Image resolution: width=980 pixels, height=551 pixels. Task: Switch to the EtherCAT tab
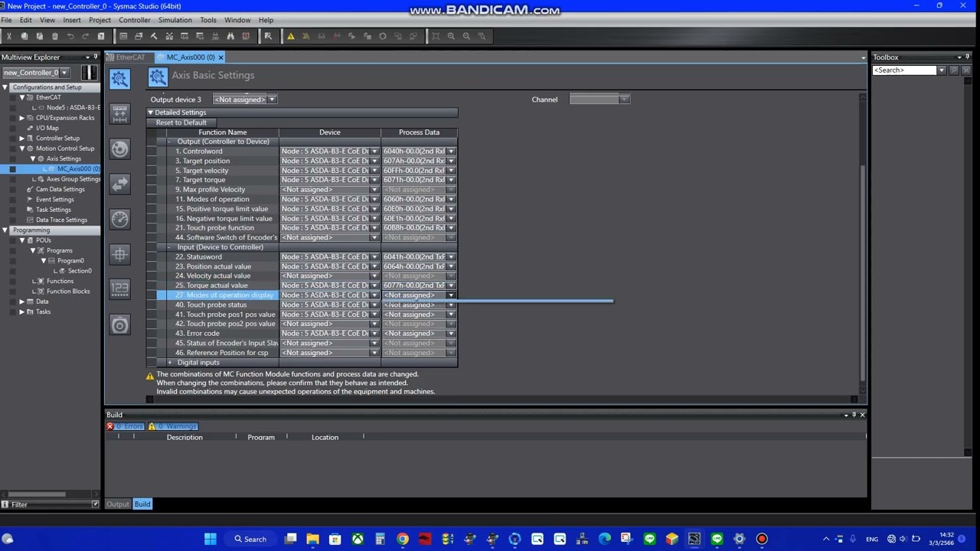(130, 57)
